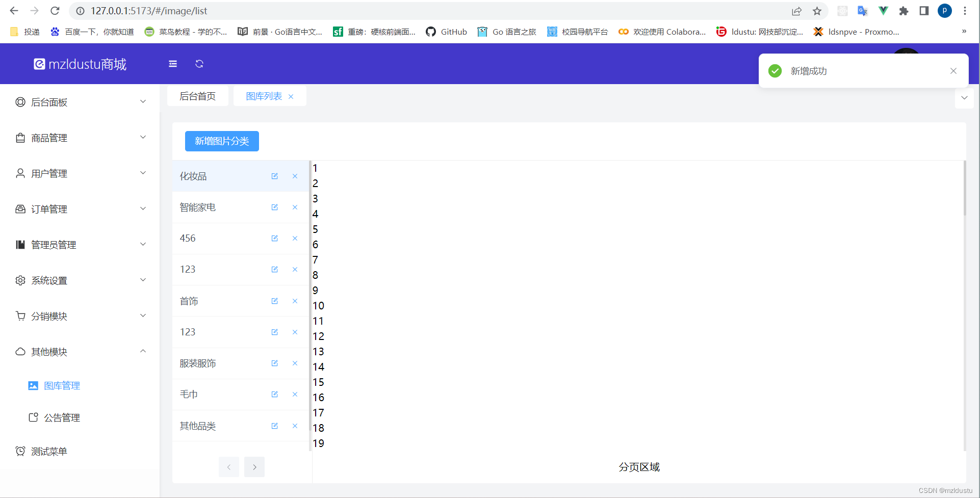This screenshot has height=498, width=980.
Task: Click the edit icon for 服装服饰 category
Action: (274, 363)
